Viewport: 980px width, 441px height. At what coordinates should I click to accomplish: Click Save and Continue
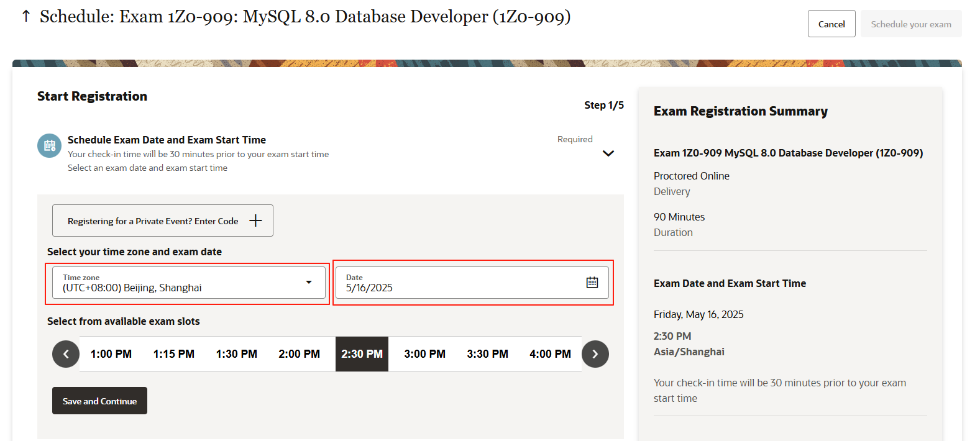pos(99,401)
